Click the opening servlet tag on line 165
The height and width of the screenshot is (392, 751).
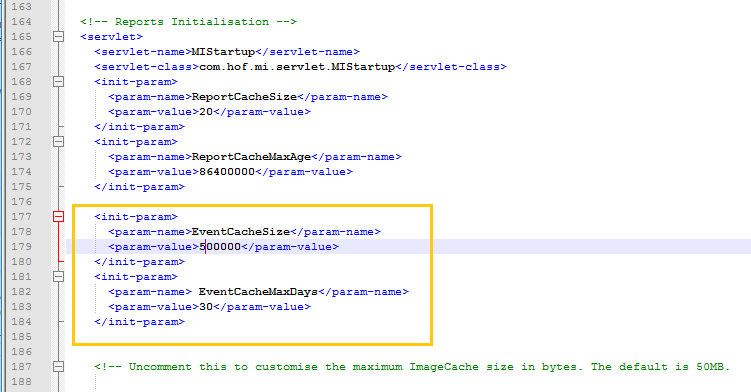click(x=112, y=36)
